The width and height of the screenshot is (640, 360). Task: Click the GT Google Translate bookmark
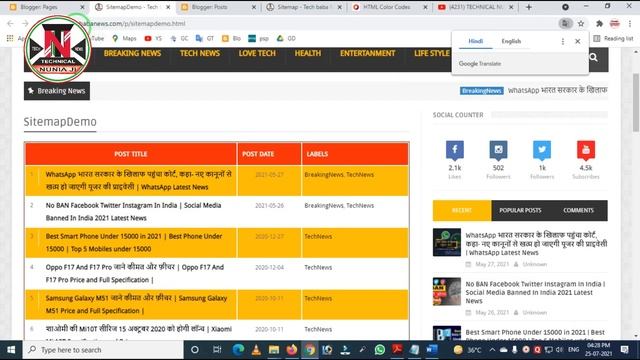[205, 38]
